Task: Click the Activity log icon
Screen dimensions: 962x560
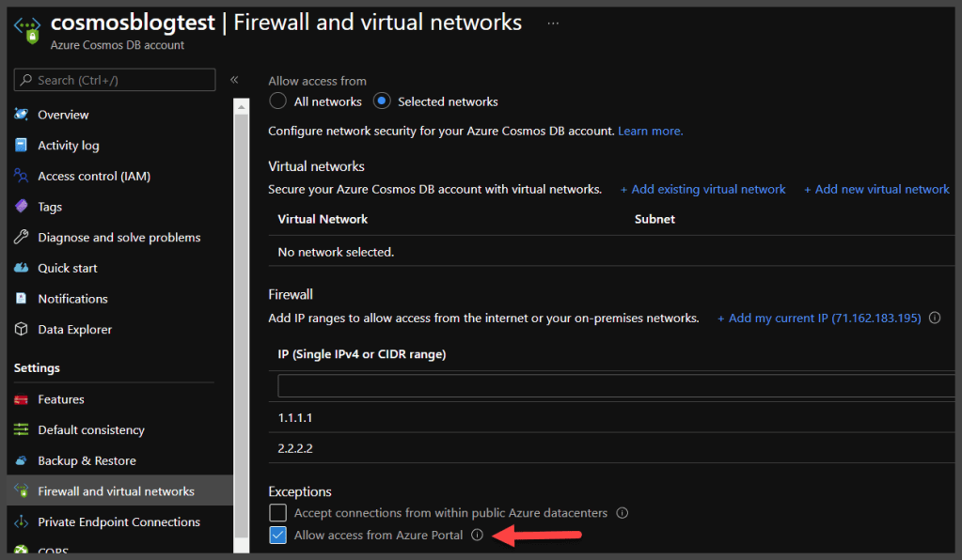Action: (x=21, y=146)
